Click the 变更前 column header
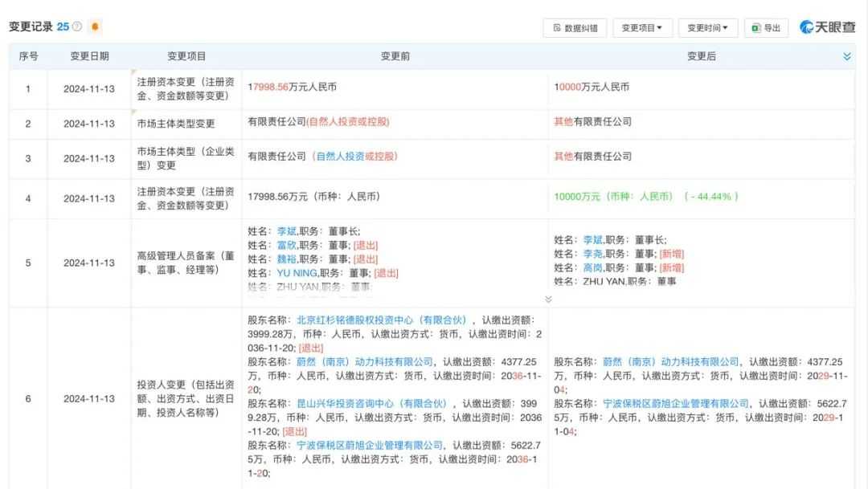This screenshot has height=489, width=868. pos(395,56)
